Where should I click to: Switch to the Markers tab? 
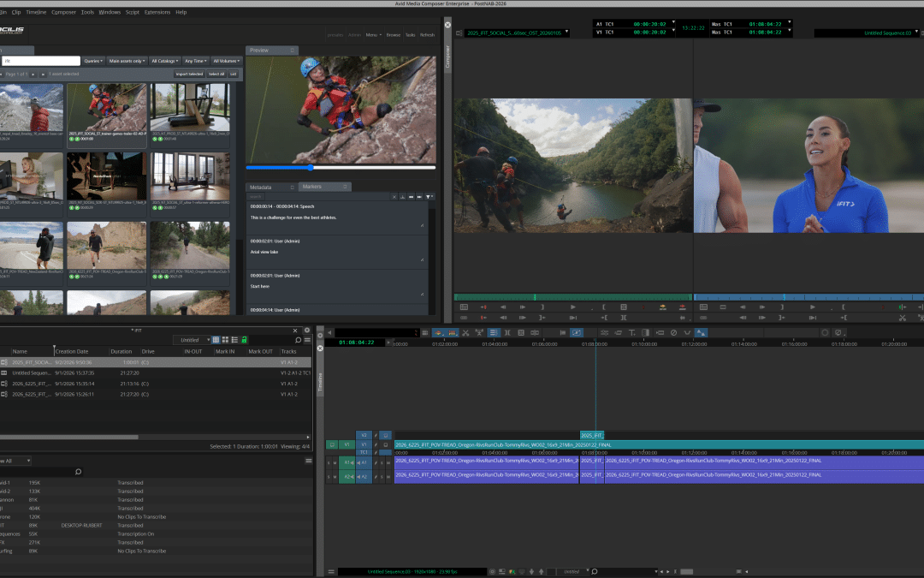pyautogui.click(x=325, y=187)
